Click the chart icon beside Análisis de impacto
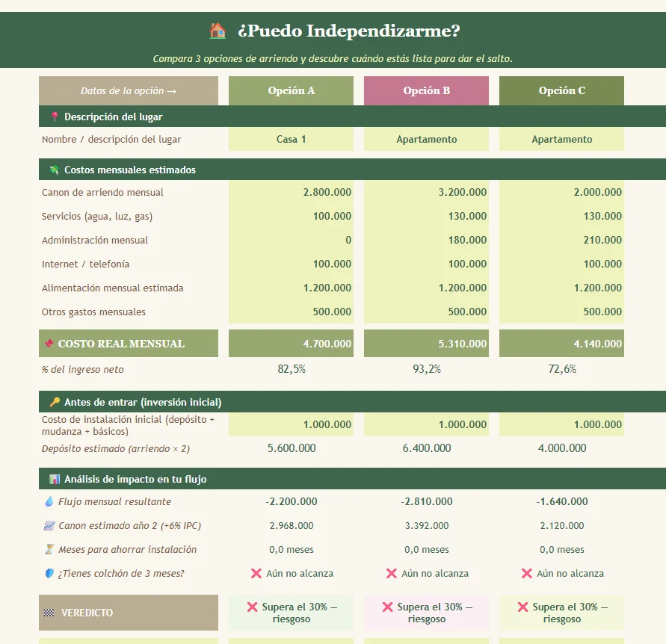 (x=55, y=479)
